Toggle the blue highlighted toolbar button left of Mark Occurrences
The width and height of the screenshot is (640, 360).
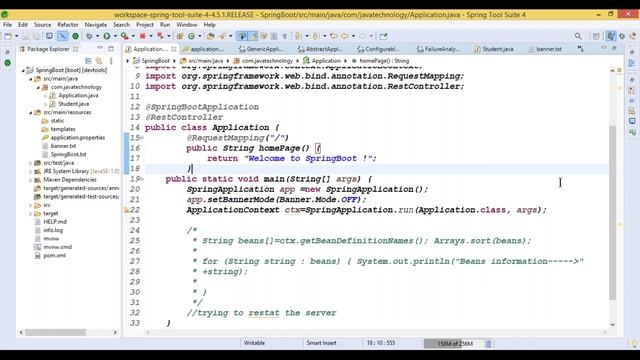[x=242, y=36]
